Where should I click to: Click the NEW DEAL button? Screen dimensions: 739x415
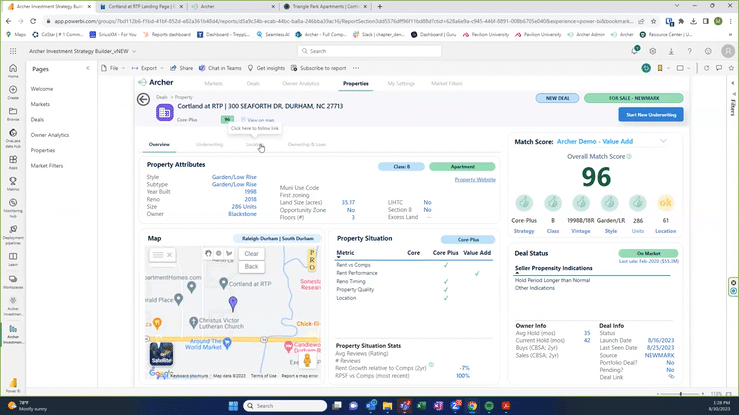[x=558, y=98]
